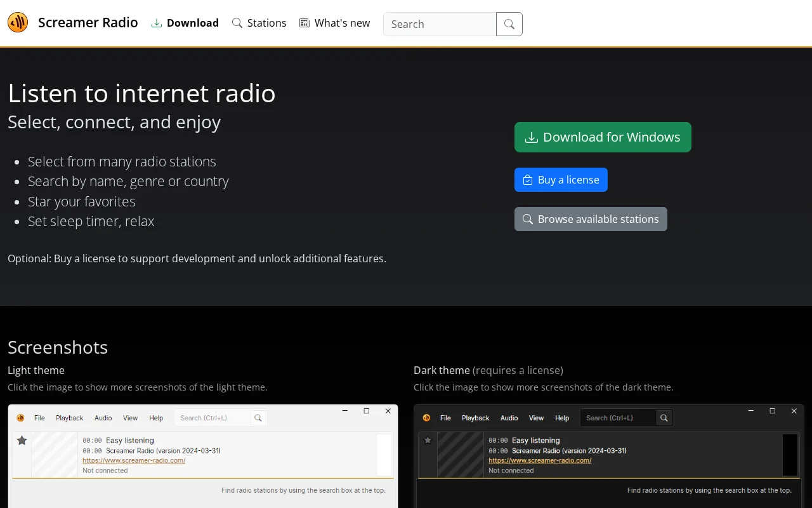
Task: Click the magnifier search submit button
Action: pyautogui.click(x=509, y=24)
